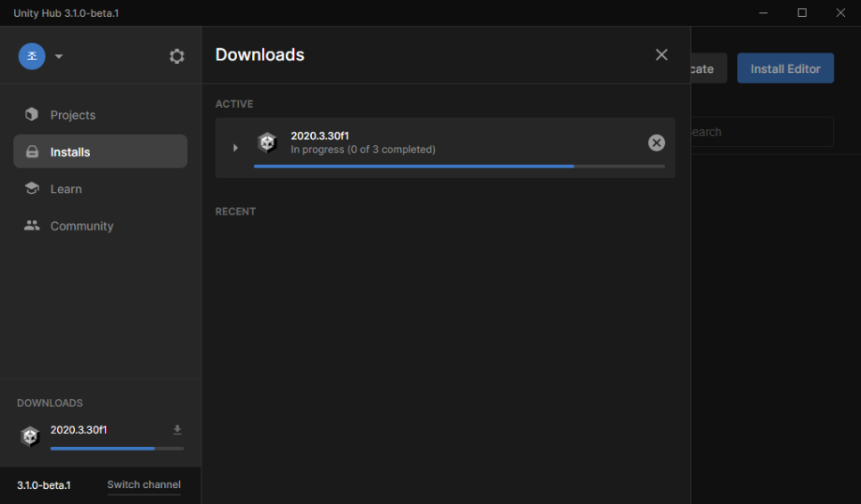The image size is (861, 504).
Task: Minimize the Unity Hub window
Action: tap(763, 12)
